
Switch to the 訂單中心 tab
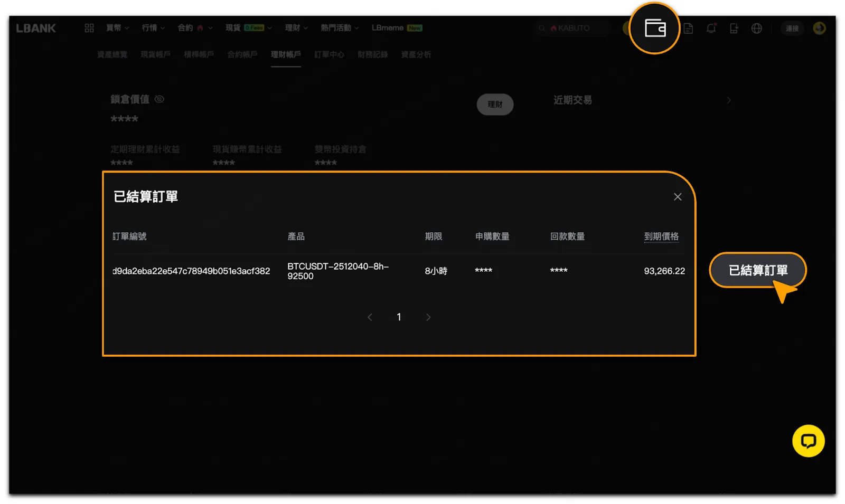(x=329, y=54)
